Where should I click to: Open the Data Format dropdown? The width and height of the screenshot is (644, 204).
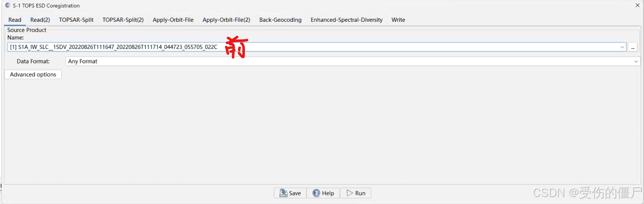coord(636,61)
